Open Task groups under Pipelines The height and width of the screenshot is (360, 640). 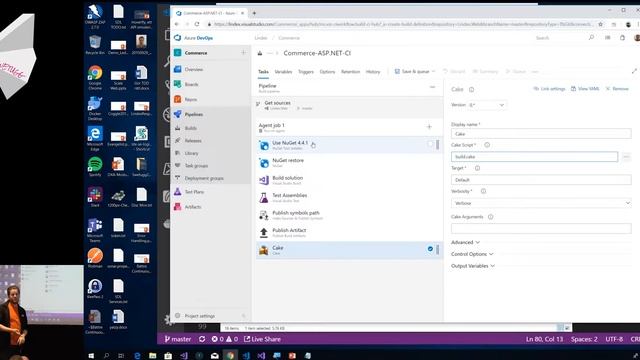tap(196, 166)
